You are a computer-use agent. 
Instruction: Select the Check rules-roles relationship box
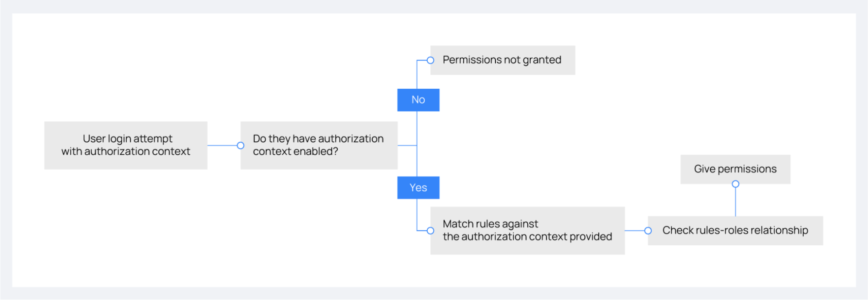pos(736,230)
